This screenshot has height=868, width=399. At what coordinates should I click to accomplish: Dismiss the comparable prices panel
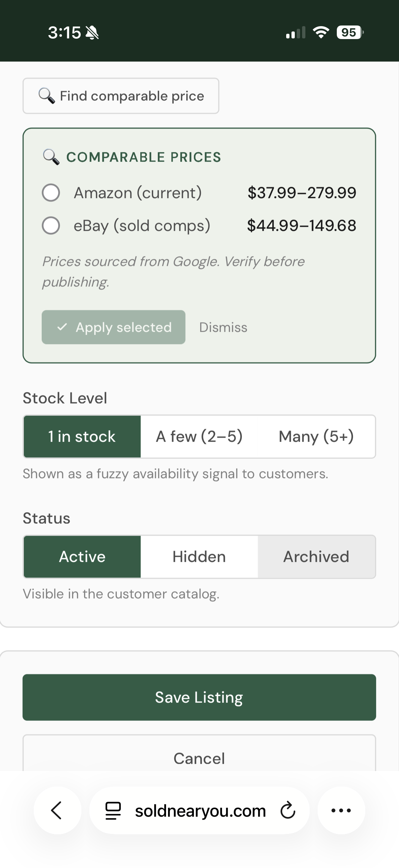point(223,327)
